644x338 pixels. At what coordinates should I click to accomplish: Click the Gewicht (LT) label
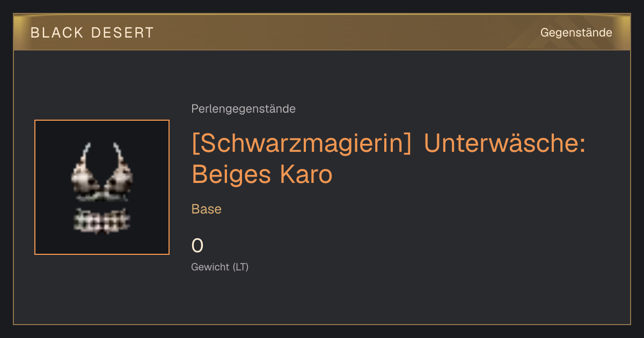coord(220,267)
